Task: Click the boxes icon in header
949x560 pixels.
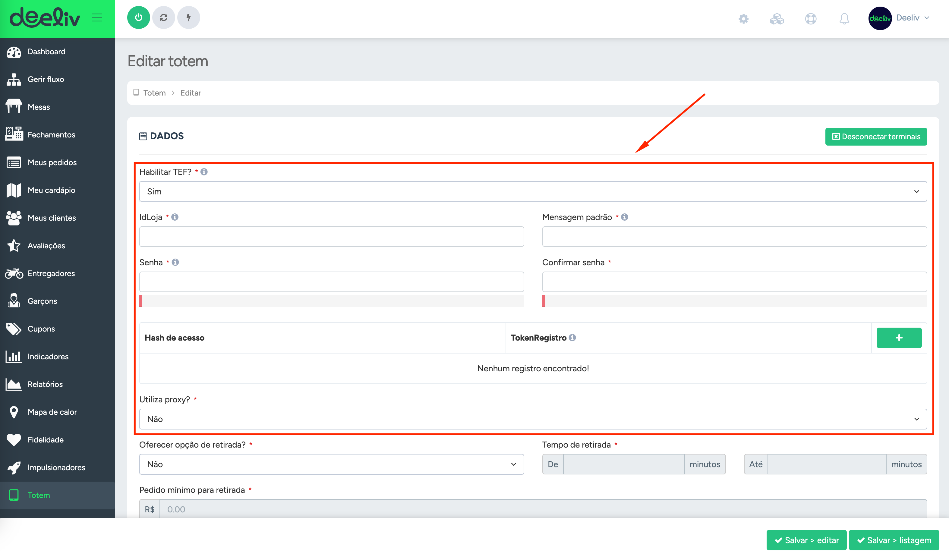Action: pos(777,18)
